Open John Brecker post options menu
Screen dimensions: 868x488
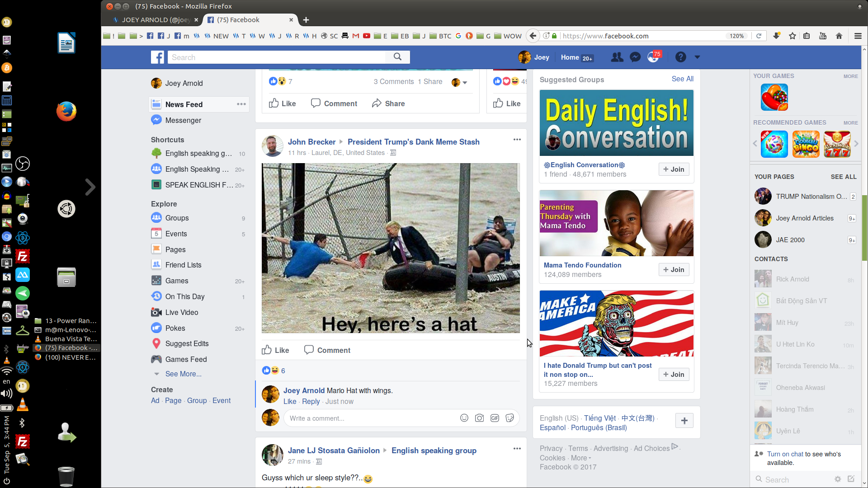[517, 140]
